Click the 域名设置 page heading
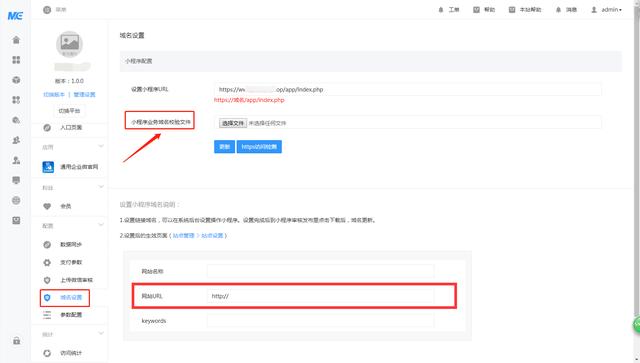The image size is (640, 363). tap(132, 36)
